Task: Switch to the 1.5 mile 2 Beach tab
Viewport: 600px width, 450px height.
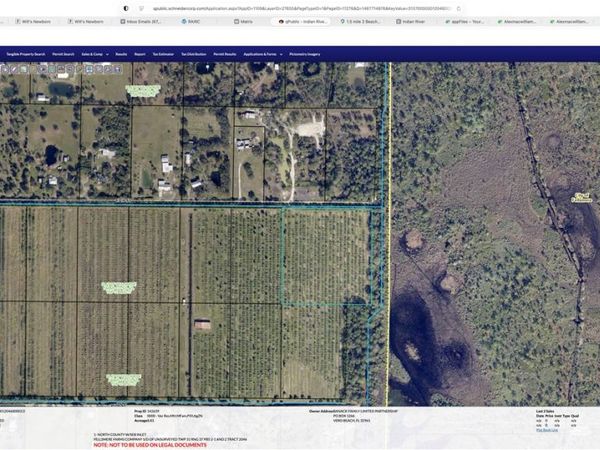Action: click(360, 21)
